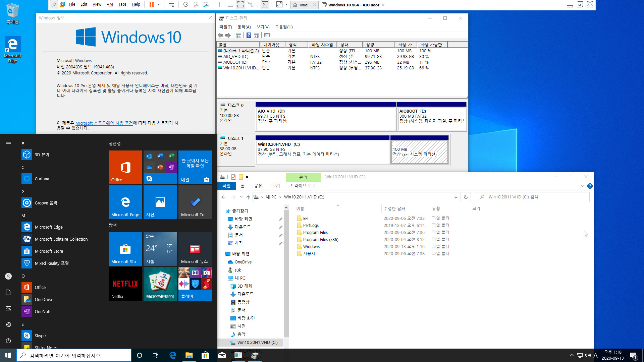Switch to 홈 ribbon tab in Explorer

click(243, 186)
